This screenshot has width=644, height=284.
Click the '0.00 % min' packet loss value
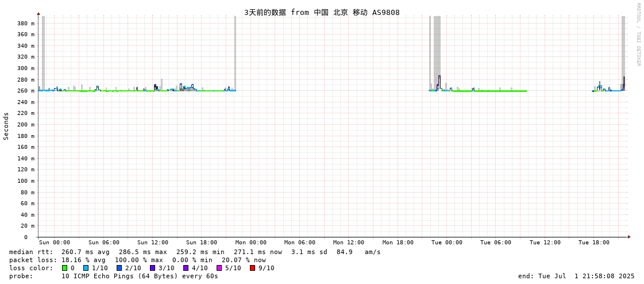[x=199, y=260]
